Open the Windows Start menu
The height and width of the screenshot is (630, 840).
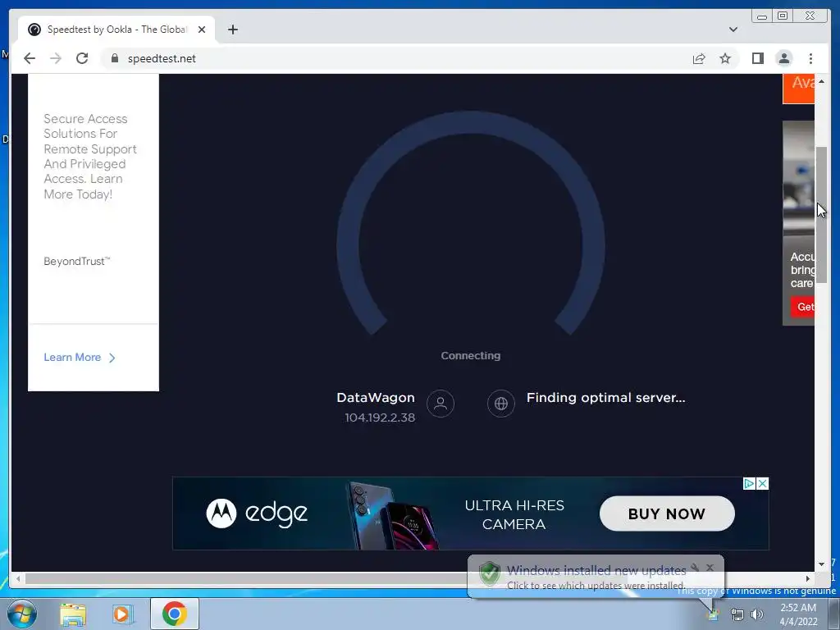[x=22, y=614]
